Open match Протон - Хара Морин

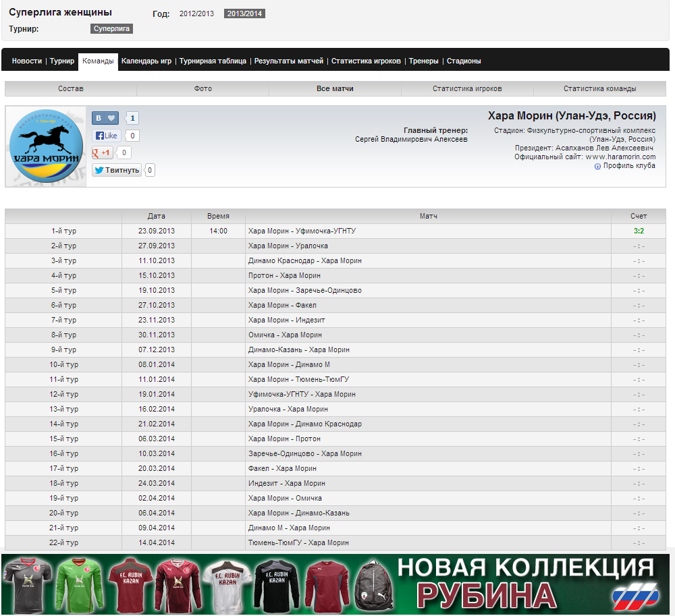284,276
